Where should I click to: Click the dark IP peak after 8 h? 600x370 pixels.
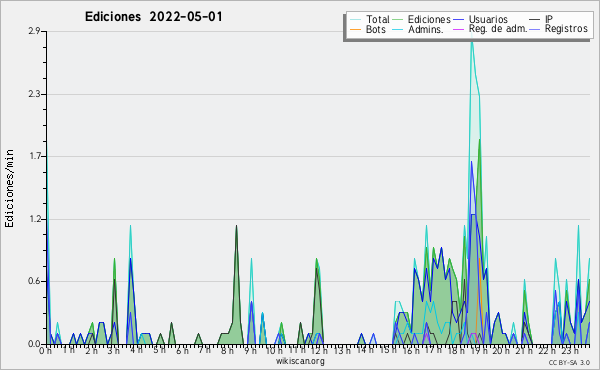click(236, 226)
